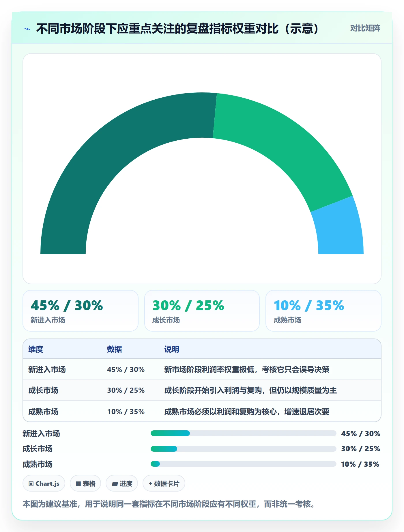404x532 pixels.
Task: Open the 30% / 25% 成长市场 card
Action: pos(202,311)
